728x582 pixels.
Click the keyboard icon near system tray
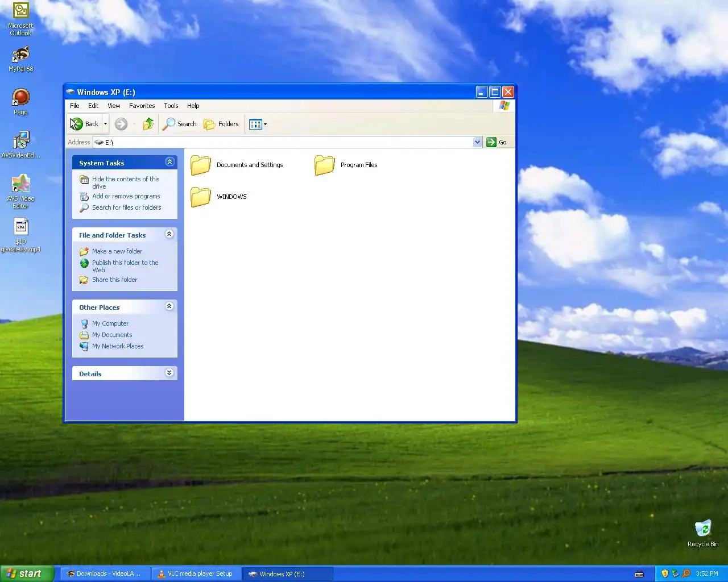tap(639, 574)
